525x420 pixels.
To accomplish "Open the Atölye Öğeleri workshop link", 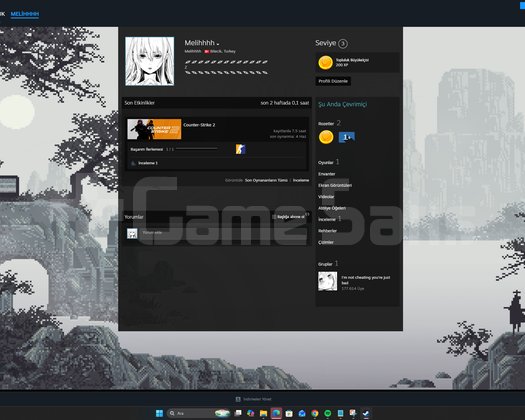I will click(x=332, y=208).
